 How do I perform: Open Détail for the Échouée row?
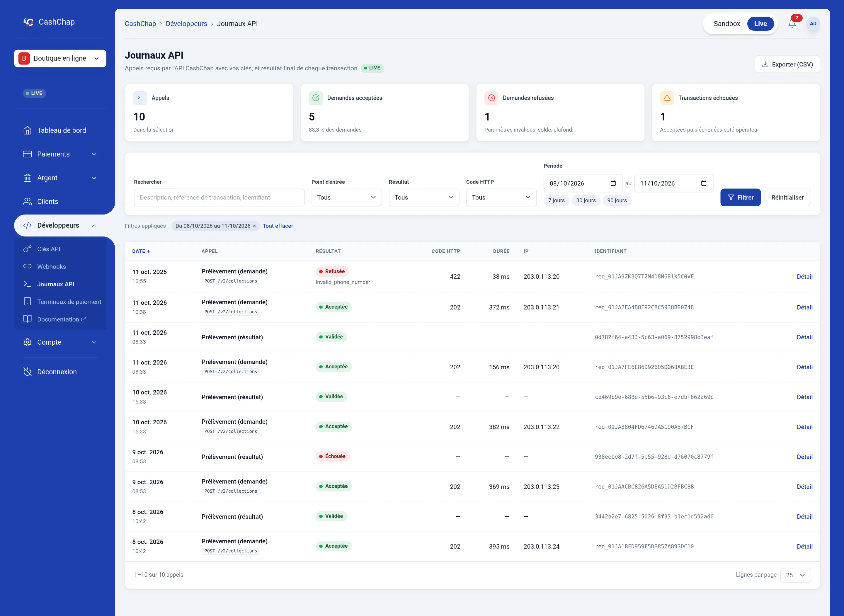[804, 457]
